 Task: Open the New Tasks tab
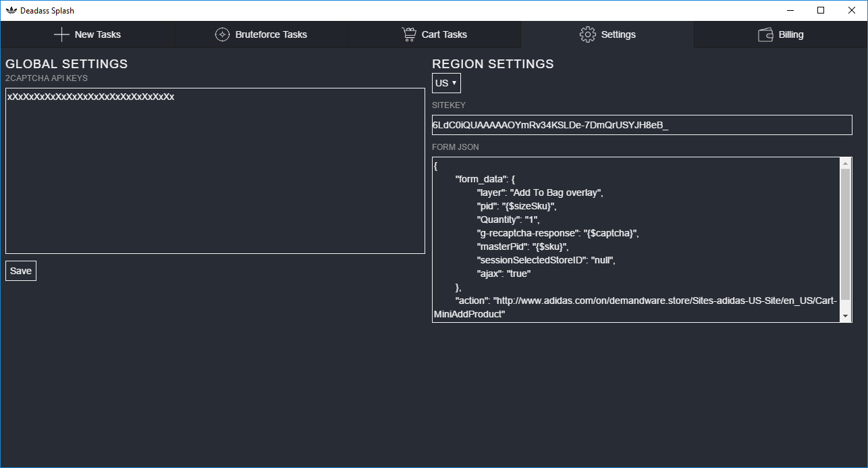pos(88,34)
